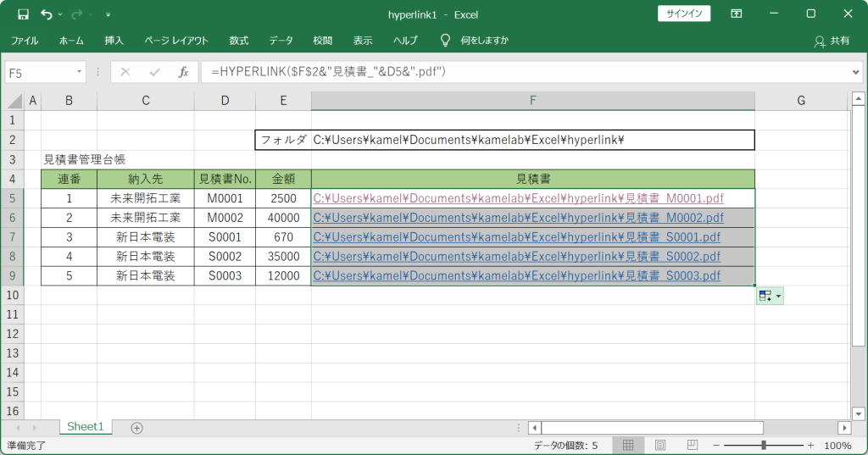Screen dimensions: 868x455
Task: Open the 見積書_S0003.pdf hyperlink
Action: (x=516, y=275)
